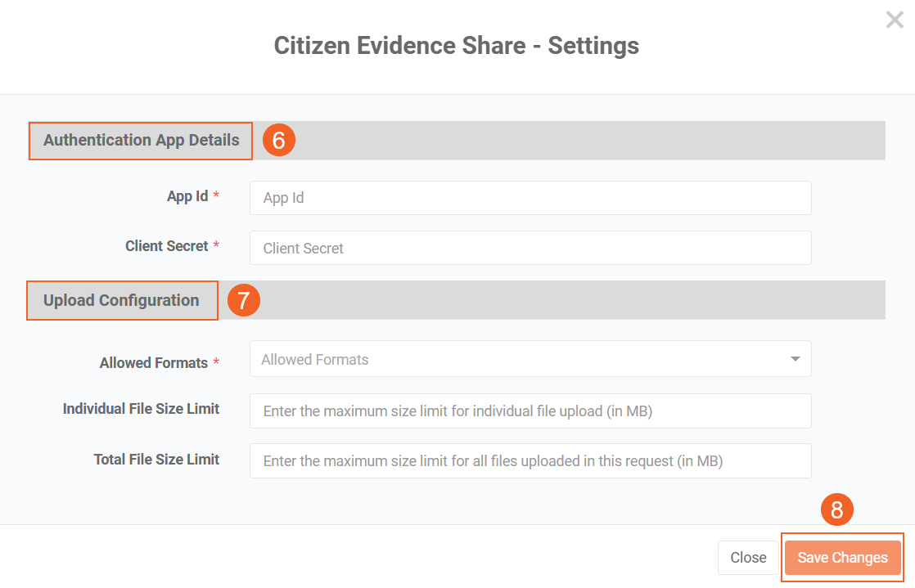This screenshot has width=915, height=588.
Task: Click the App Id field label
Action: click(x=187, y=197)
